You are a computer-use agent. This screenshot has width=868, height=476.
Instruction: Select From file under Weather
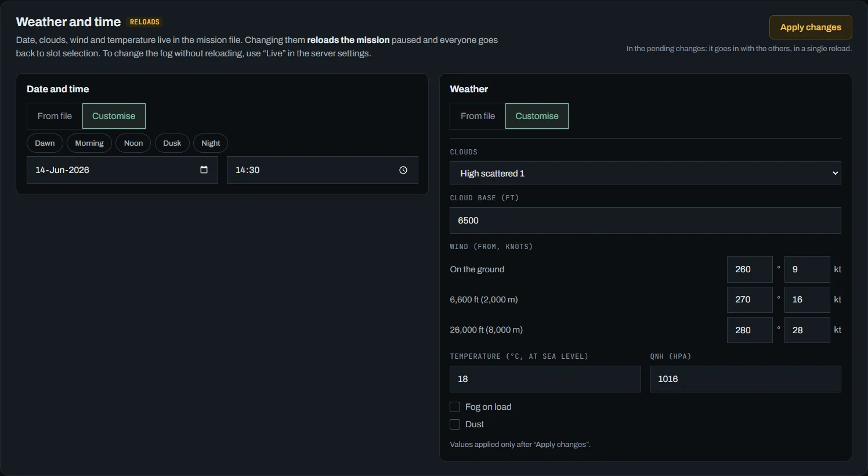click(x=478, y=116)
